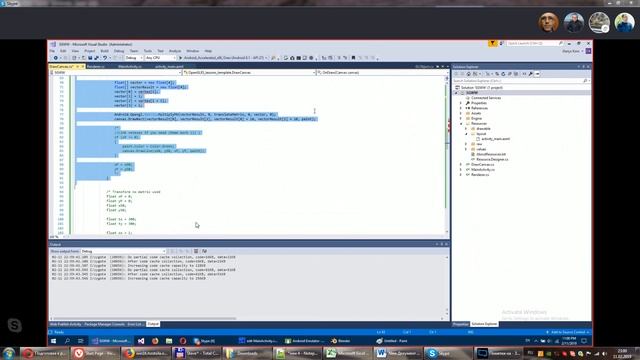The height and width of the screenshot is (360, 640).
Task: Open the Any CPU platform dropdown
Action: click(x=160, y=58)
